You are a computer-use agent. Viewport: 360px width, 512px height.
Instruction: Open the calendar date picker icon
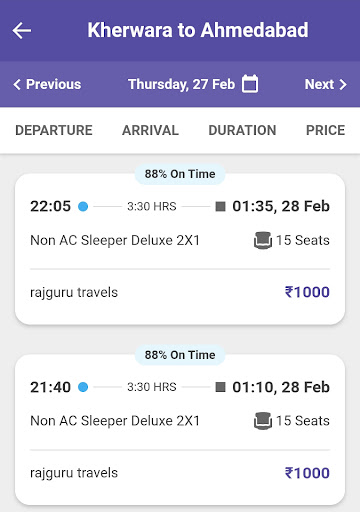pyautogui.click(x=250, y=84)
